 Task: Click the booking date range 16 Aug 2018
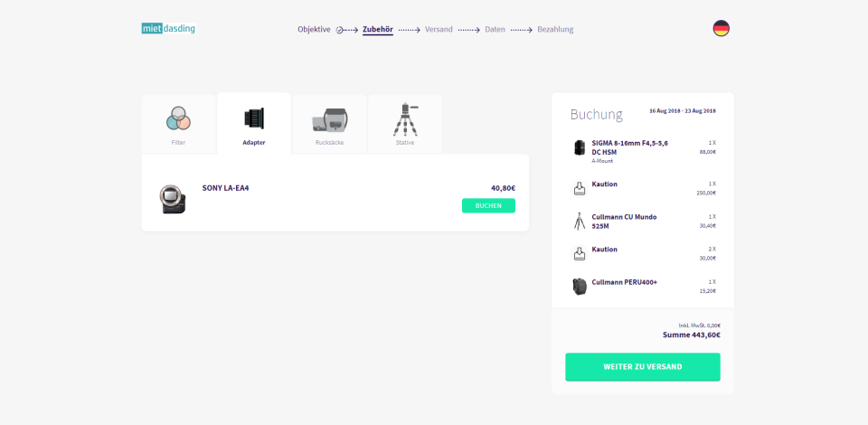[x=682, y=110]
